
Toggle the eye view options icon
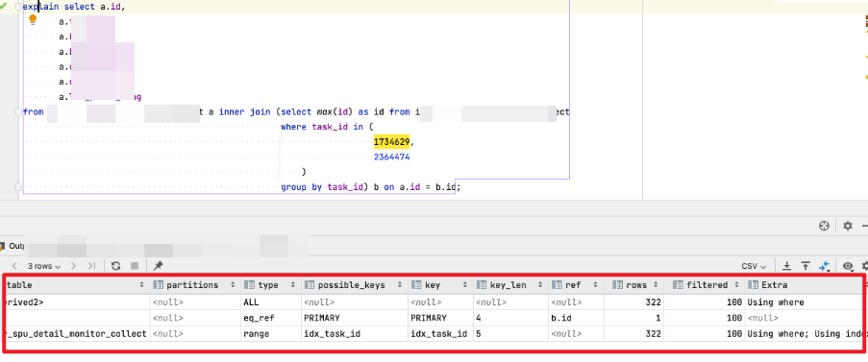(848, 266)
